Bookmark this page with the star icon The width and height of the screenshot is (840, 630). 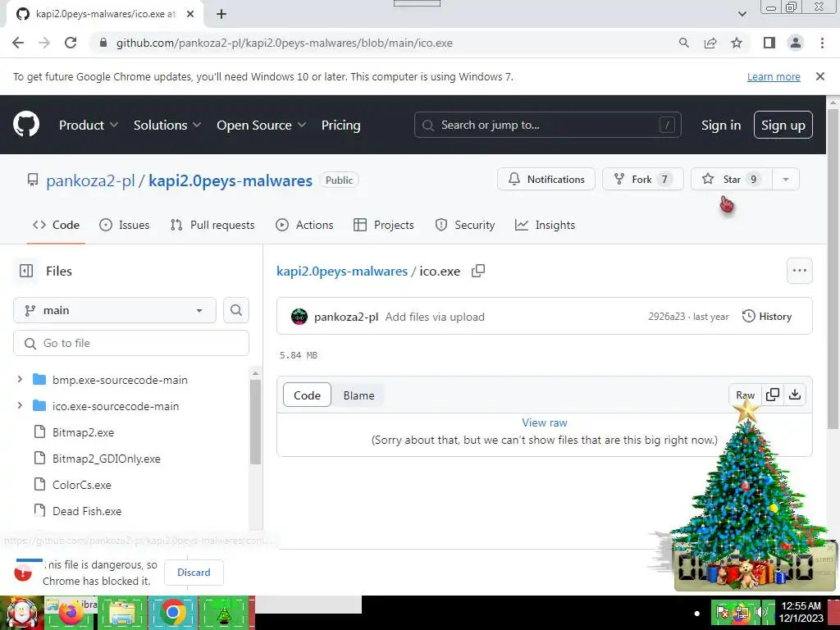pyautogui.click(x=737, y=43)
